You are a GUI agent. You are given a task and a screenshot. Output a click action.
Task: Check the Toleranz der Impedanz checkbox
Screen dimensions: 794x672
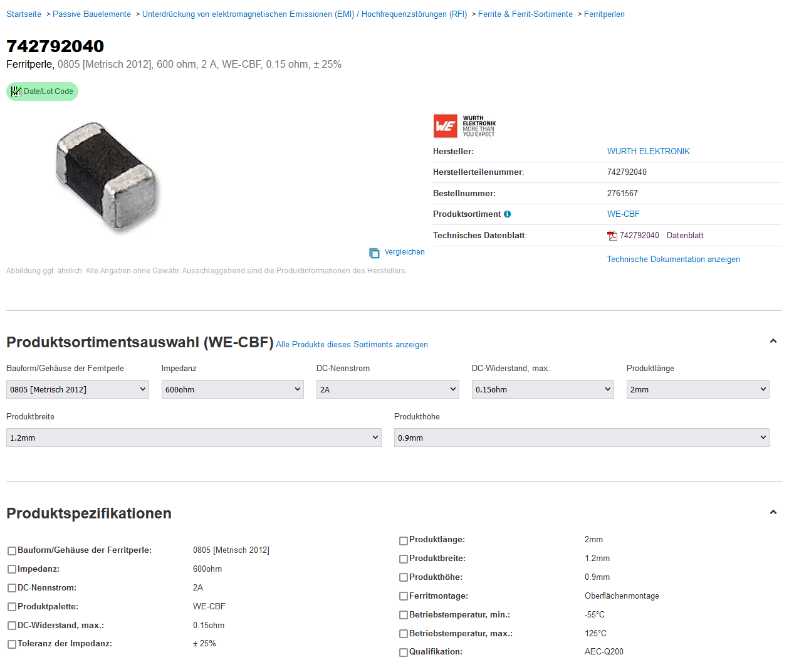point(12,644)
